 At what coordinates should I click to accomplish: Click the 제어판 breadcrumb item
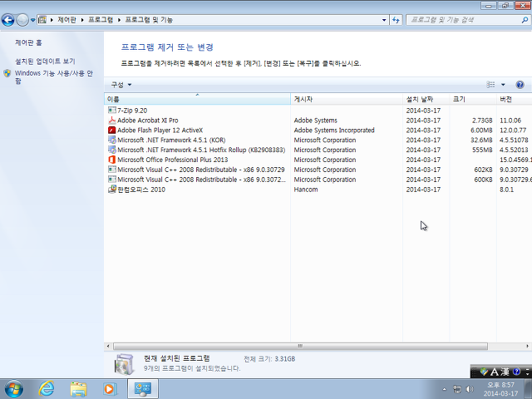(66, 20)
